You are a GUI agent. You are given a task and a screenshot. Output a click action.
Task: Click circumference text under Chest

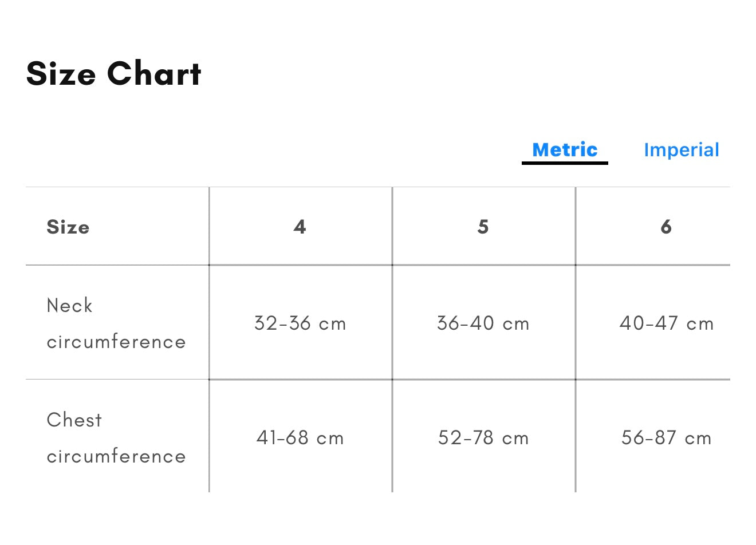pos(116,456)
